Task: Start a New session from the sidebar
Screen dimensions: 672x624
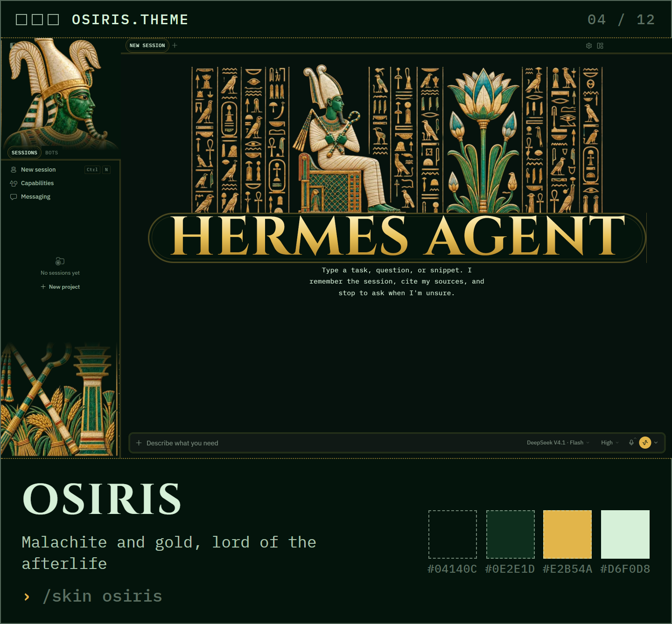Action: coord(61,170)
